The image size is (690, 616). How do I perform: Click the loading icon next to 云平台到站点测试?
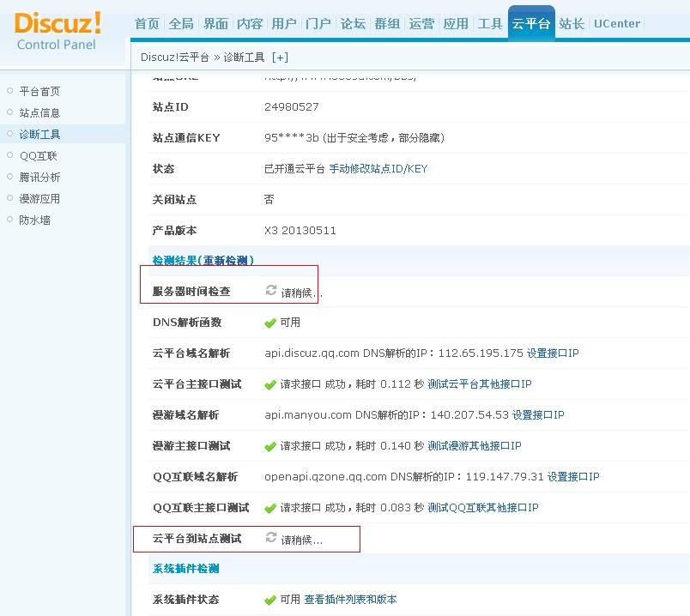pyautogui.click(x=271, y=537)
